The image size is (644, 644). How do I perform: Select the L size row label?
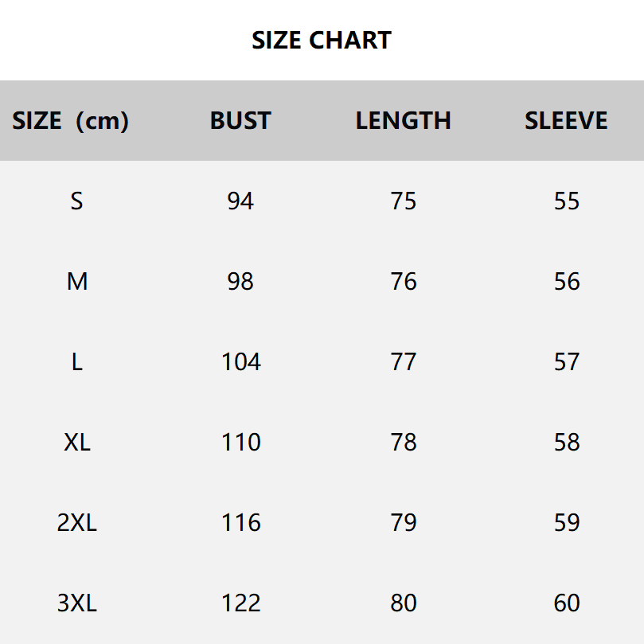pyautogui.click(x=76, y=362)
